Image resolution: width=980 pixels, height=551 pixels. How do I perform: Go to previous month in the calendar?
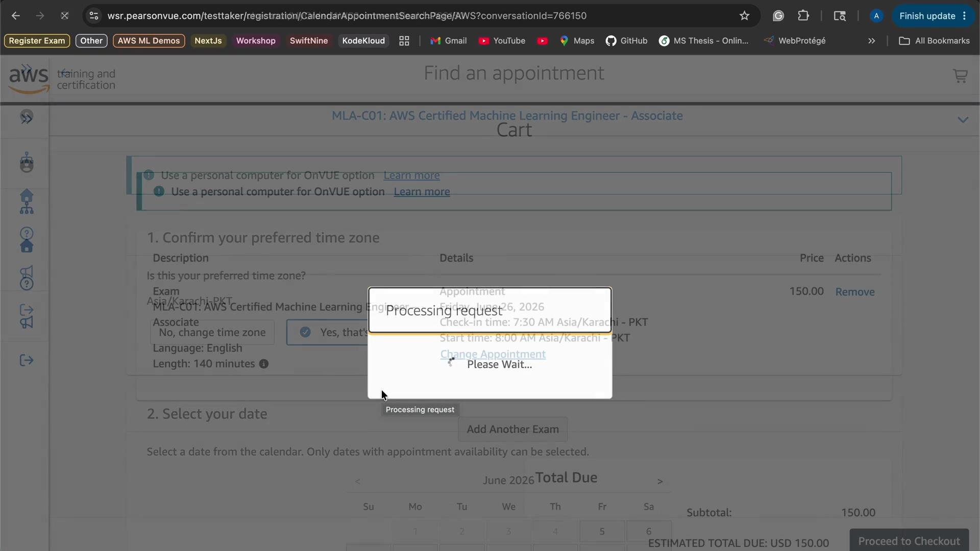pyautogui.click(x=358, y=482)
